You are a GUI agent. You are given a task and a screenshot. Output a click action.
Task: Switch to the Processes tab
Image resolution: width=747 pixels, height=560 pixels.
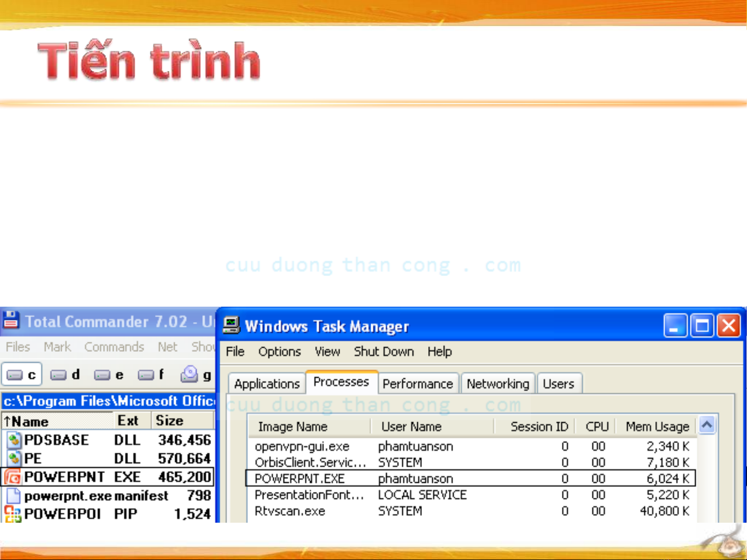pyautogui.click(x=341, y=382)
